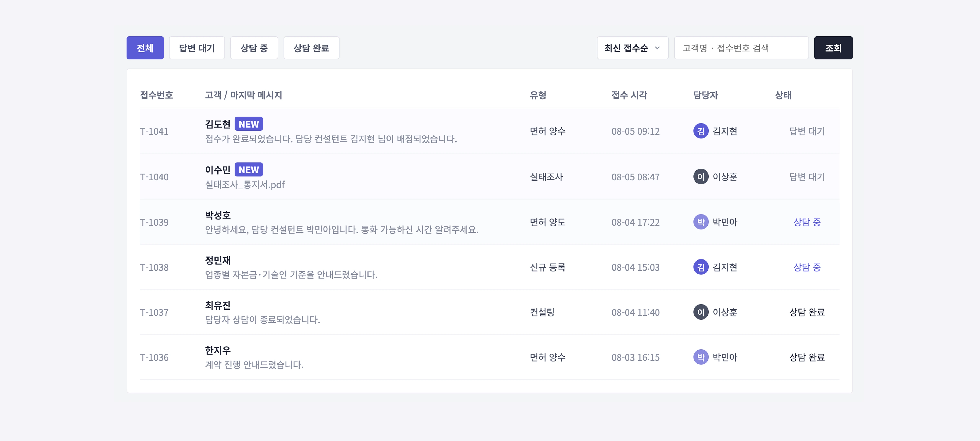Screen dimensions: 980x441
Task: Open ticket T-1039 from 박성호
Action: click(490, 222)
